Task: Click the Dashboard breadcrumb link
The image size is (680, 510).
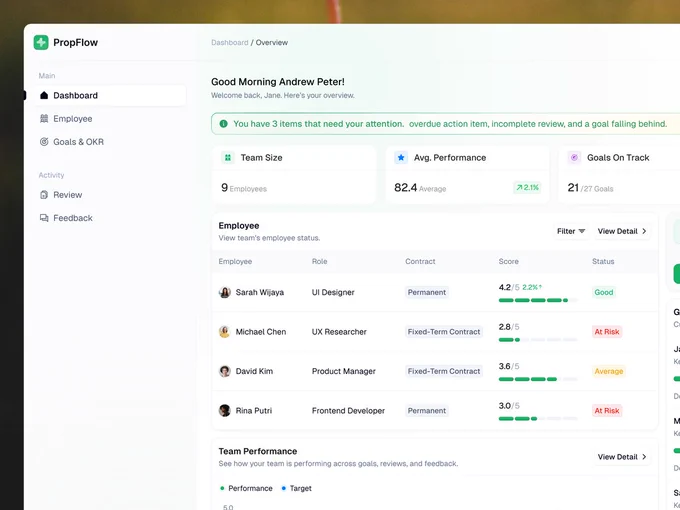Action: 229,42
